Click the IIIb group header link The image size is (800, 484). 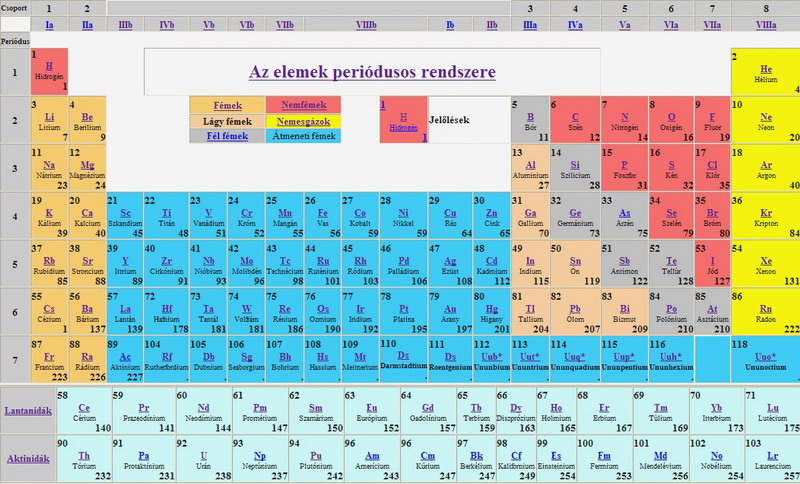tap(126, 24)
